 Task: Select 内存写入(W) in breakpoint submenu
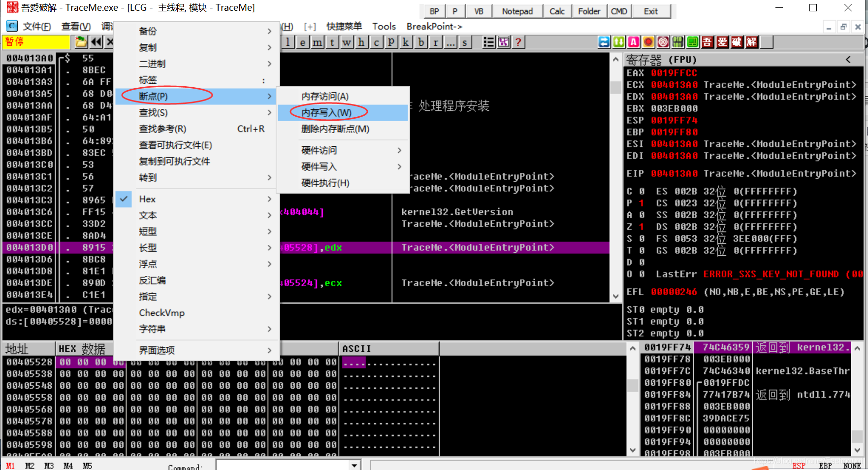343,113
